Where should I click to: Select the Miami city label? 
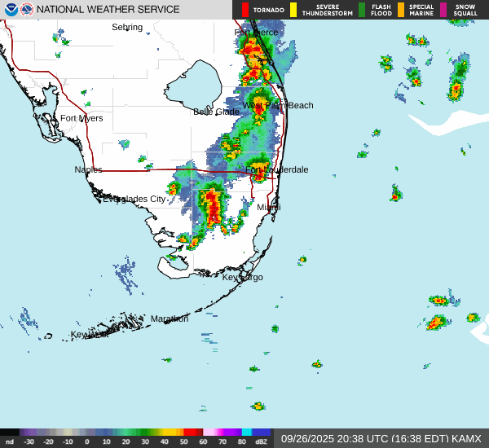tap(269, 208)
